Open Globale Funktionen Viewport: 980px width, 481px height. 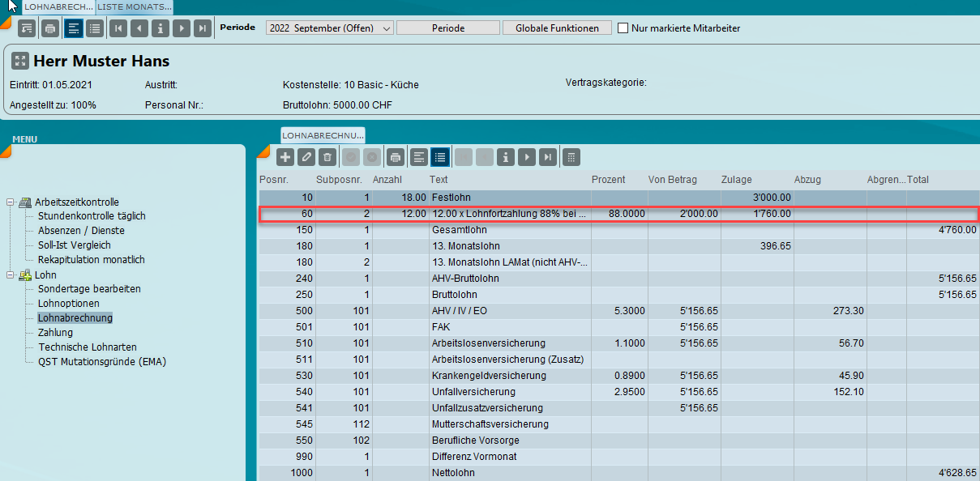tap(557, 28)
